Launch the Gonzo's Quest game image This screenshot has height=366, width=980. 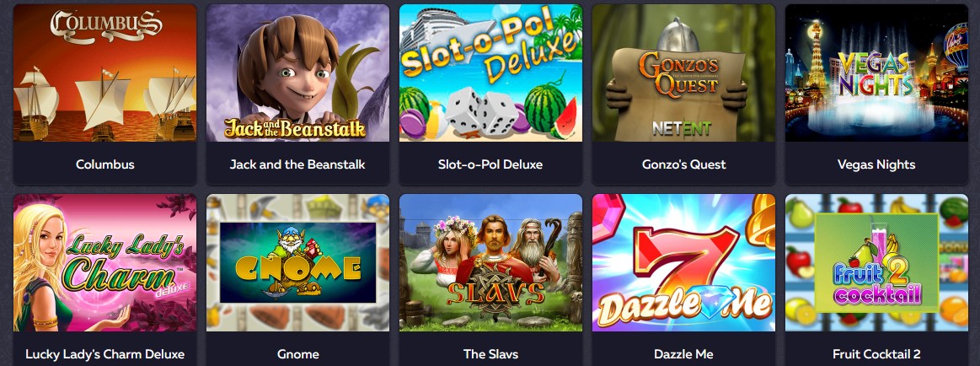point(683,73)
